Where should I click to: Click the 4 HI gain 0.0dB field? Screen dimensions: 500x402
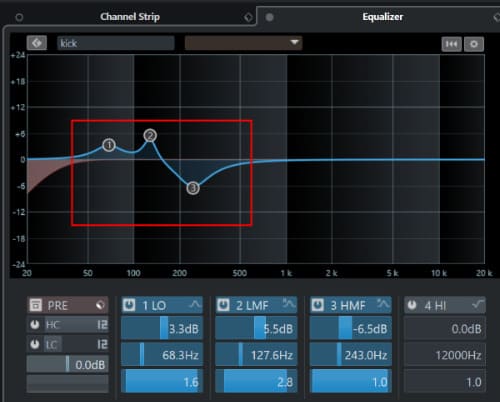point(445,328)
